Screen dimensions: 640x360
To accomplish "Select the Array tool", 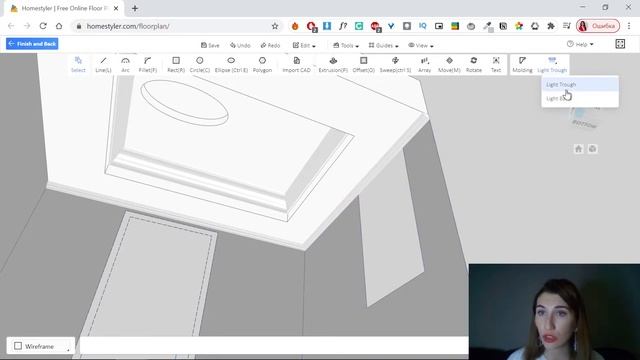I will (424, 64).
